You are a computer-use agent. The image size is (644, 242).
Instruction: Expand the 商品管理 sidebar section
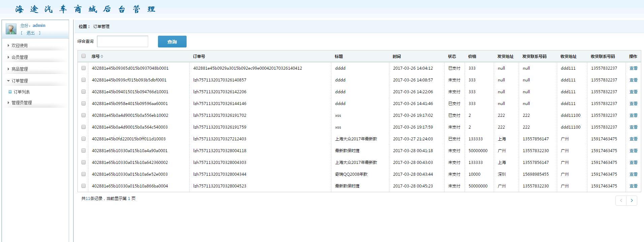pyautogui.click(x=20, y=69)
